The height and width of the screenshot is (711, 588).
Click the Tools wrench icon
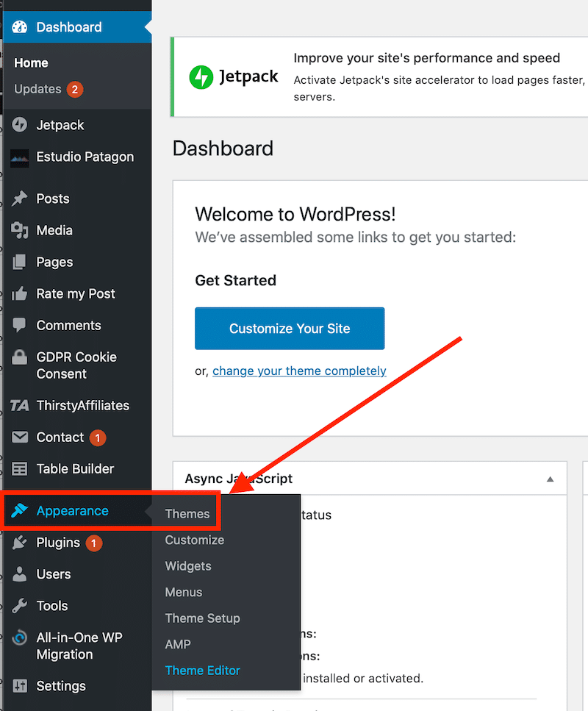pos(20,606)
